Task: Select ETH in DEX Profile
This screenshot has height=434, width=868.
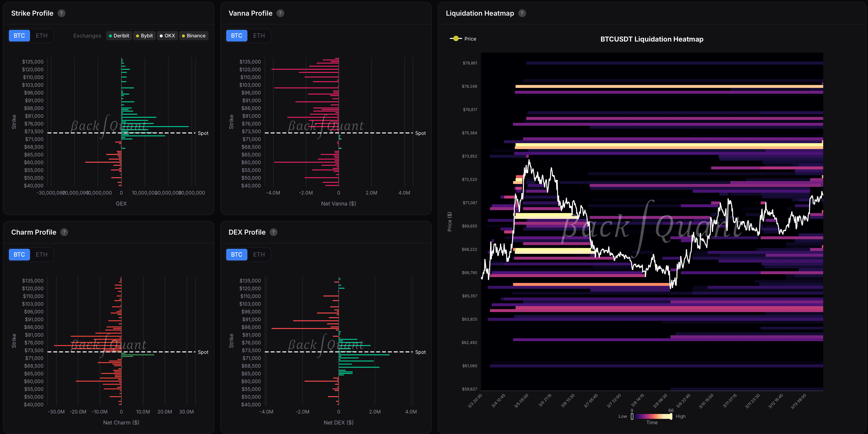Action: click(259, 255)
